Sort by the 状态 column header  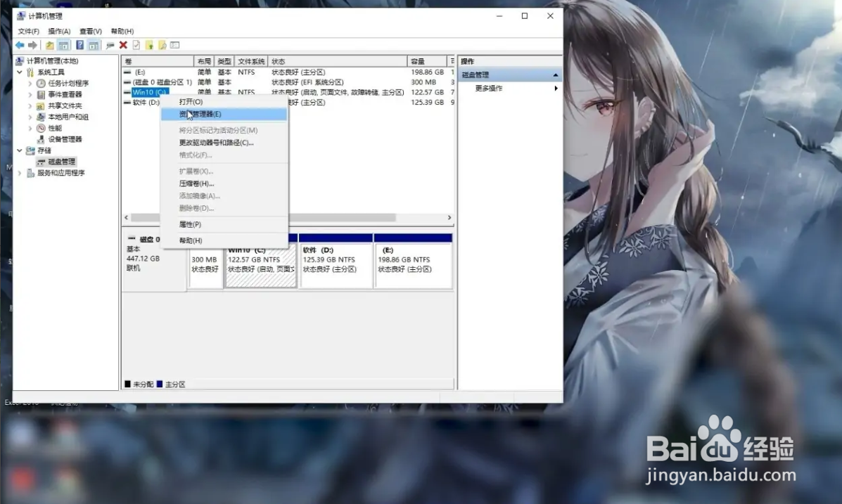(337, 61)
